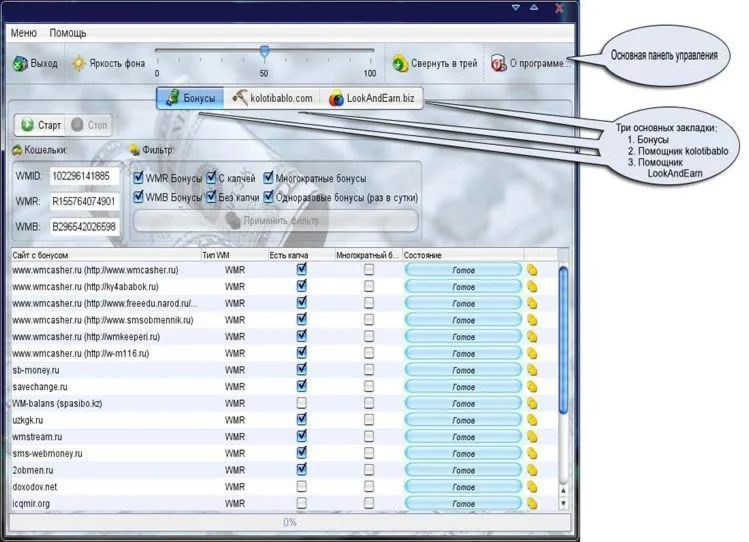
Task: Toggle Одноразовые бонусы checkbox
Action: [x=268, y=197]
